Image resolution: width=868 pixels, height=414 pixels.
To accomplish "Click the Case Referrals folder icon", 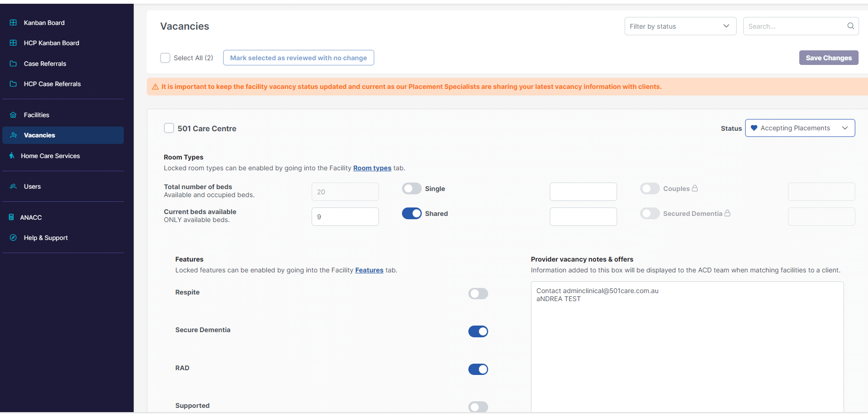I will [x=13, y=64].
